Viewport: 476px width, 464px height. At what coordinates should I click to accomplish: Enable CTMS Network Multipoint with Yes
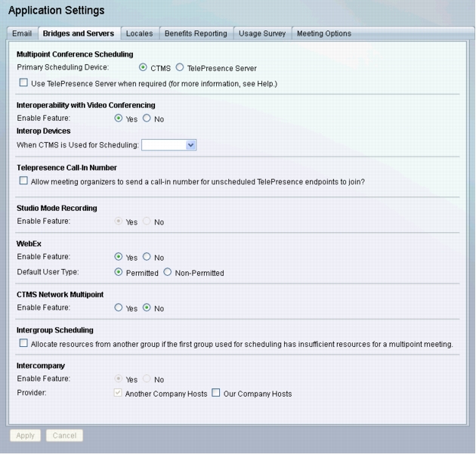pos(119,308)
